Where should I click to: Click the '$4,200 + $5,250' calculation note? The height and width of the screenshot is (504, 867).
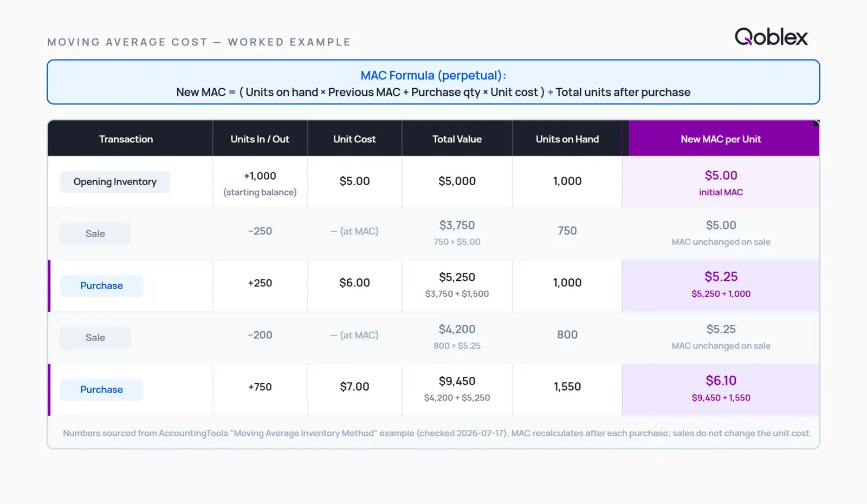457,398
